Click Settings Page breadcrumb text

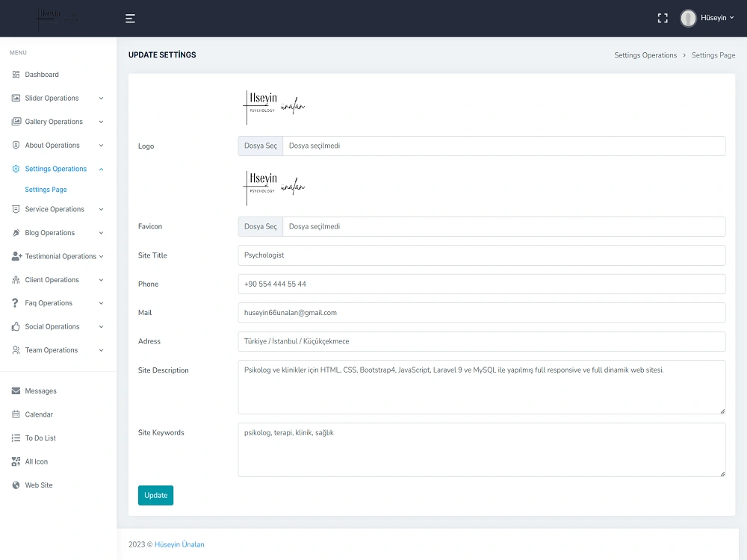713,55
